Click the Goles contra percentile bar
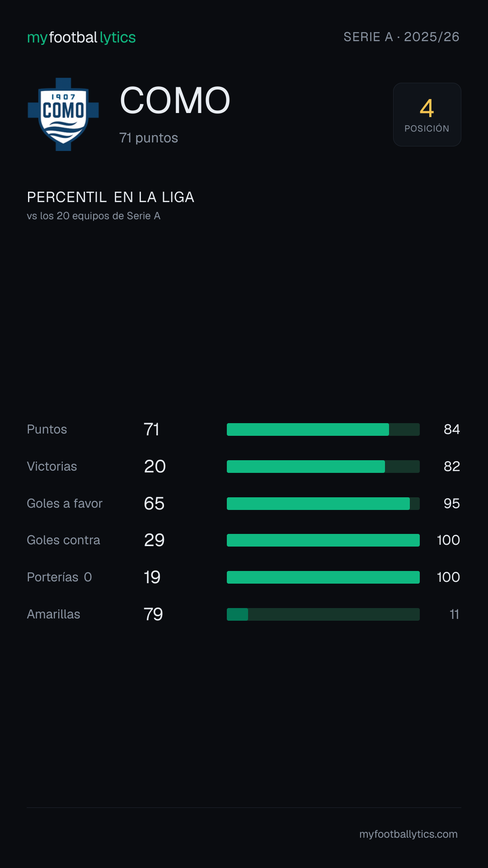 [323, 540]
